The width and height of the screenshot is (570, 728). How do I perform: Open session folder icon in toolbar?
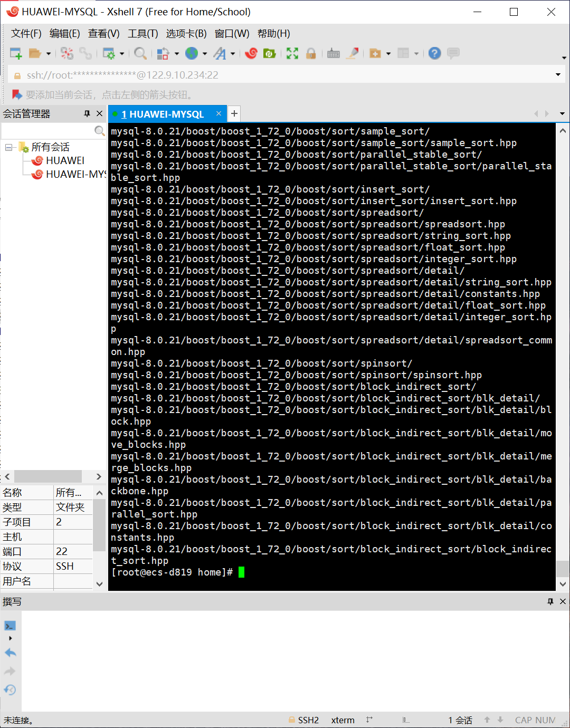(35, 53)
